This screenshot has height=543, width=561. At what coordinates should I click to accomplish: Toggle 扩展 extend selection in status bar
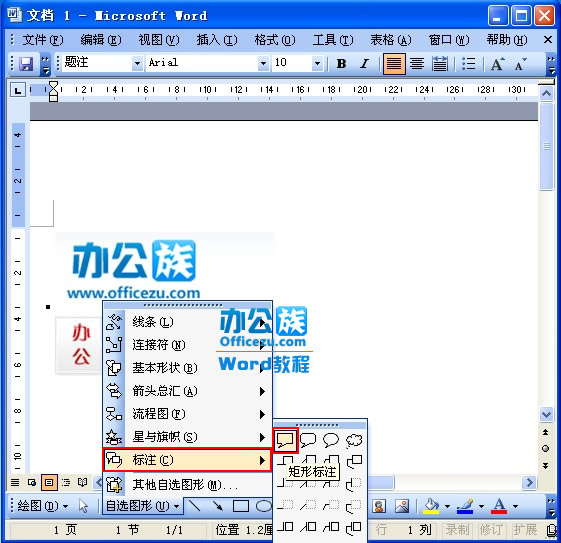(525, 530)
